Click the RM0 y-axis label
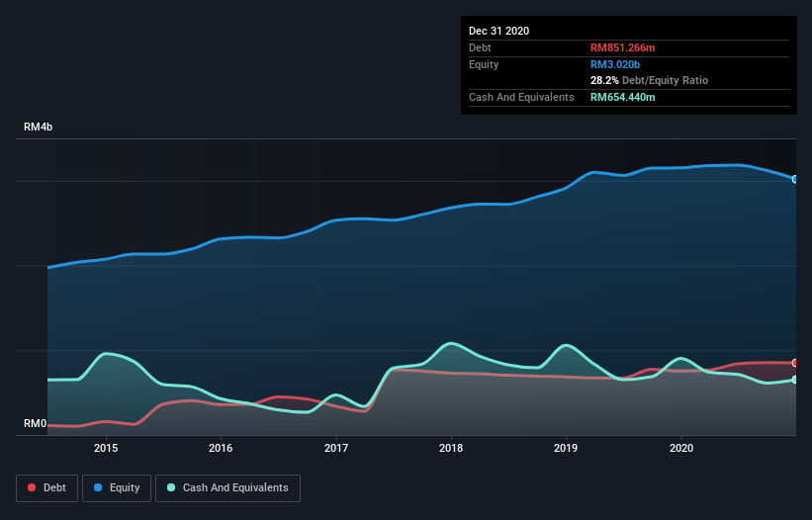 tap(36, 423)
